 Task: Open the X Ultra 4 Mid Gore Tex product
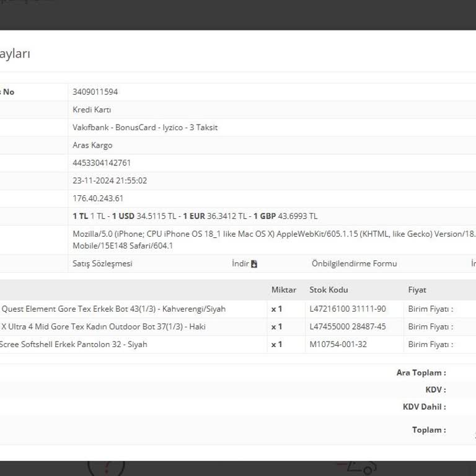[x=103, y=327]
